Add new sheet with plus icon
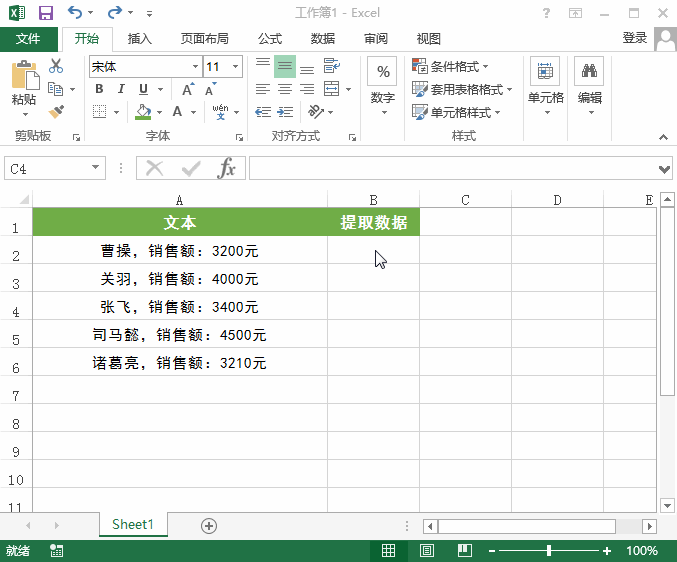 tap(209, 525)
